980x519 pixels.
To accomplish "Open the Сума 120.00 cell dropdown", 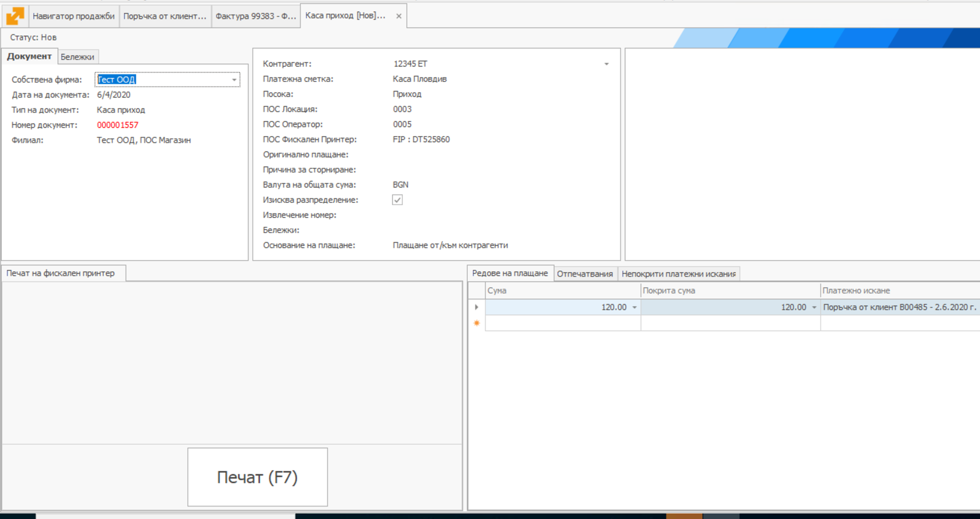I will pyautogui.click(x=634, y=307).
